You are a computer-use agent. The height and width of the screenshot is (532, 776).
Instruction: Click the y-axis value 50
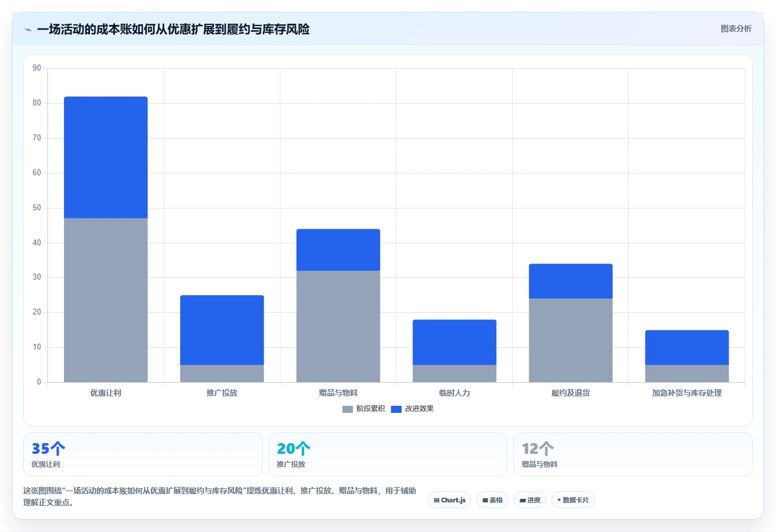pyautogui.click(x=37, y=208)
